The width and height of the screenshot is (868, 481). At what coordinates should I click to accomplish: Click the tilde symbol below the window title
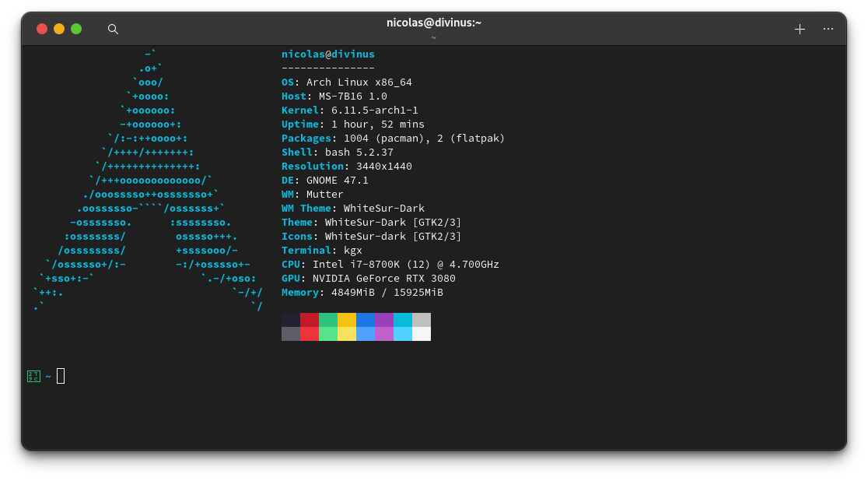pyautogui.click(x=433, y=37)
